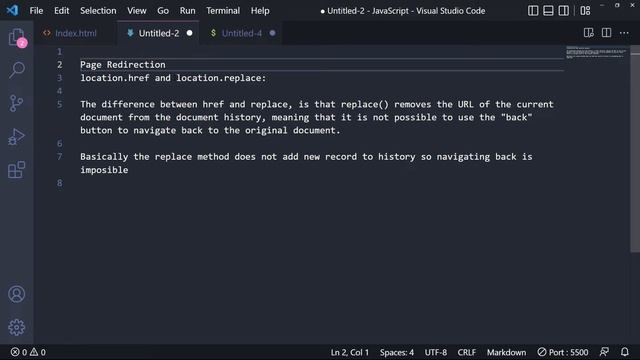Click line number 6 in the gutter
640x360 pixels.
[60, 143]
